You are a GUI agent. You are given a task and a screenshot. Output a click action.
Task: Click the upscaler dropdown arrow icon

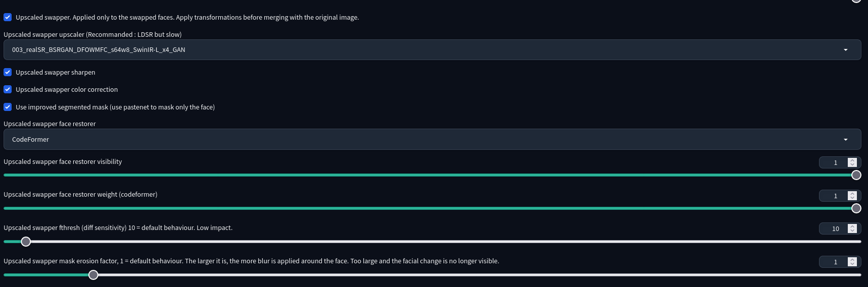846,49
